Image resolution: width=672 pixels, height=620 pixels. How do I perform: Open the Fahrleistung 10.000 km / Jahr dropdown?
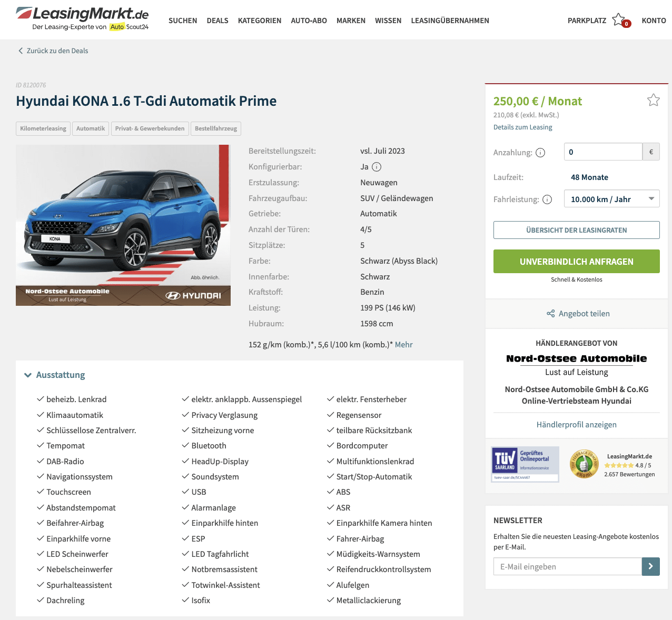[x=612, y=199]
